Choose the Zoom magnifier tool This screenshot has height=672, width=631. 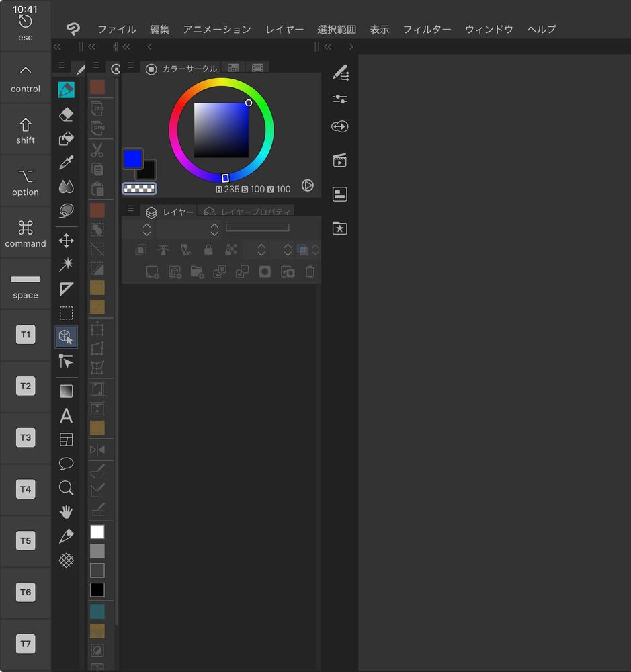(66, 488)
